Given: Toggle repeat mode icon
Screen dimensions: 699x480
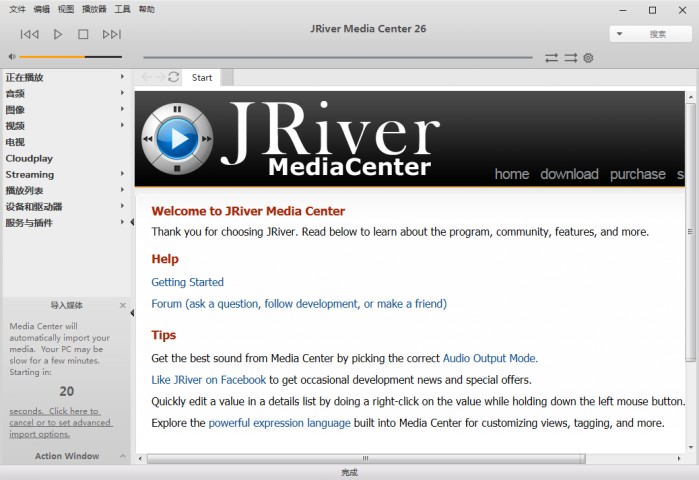Looking at the screenshot, I should tap(551, 57).
